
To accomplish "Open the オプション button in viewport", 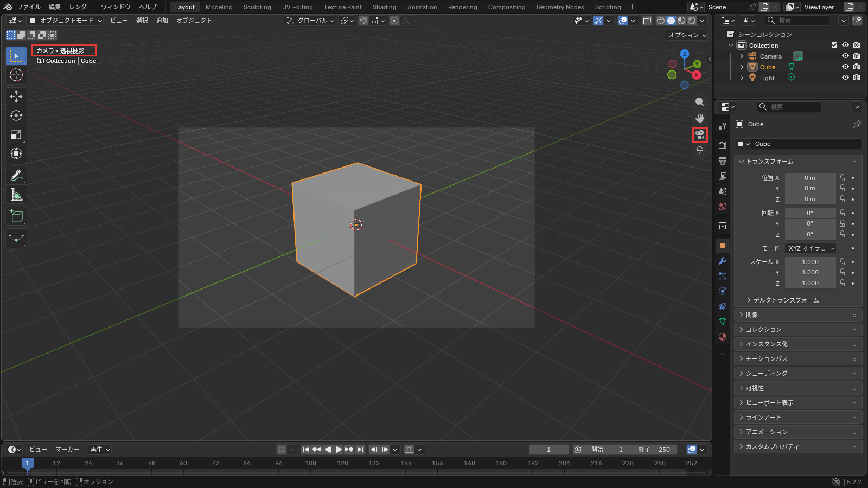I will coord(687,35).
